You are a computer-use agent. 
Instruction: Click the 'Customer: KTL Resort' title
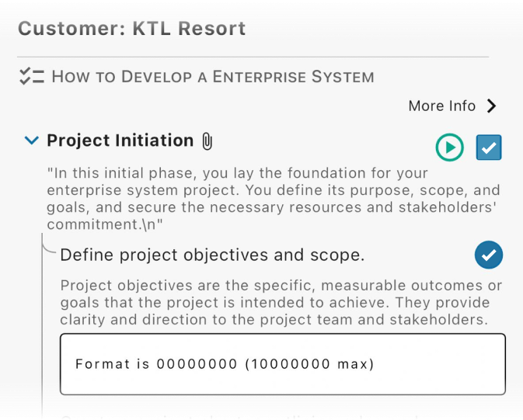[x=131, y=29]
